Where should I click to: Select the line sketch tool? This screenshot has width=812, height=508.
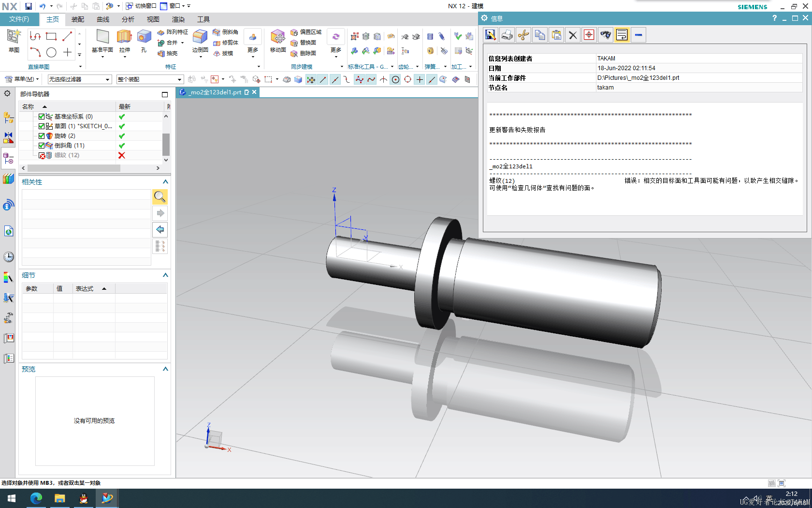(67, 36)
